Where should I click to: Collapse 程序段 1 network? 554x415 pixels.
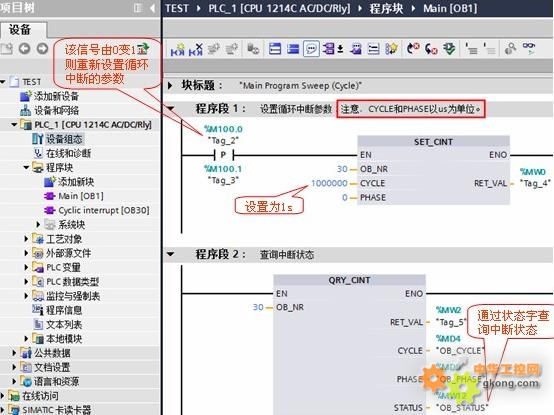(x=171, y=108)
